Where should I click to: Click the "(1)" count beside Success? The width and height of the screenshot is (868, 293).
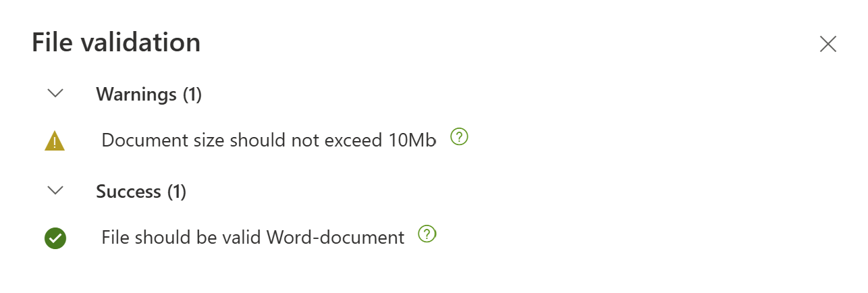click(x=176, y=192)
